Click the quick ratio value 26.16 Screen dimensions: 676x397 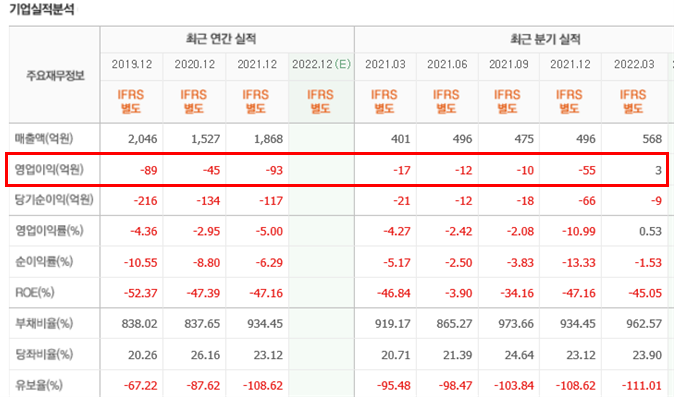205,355
